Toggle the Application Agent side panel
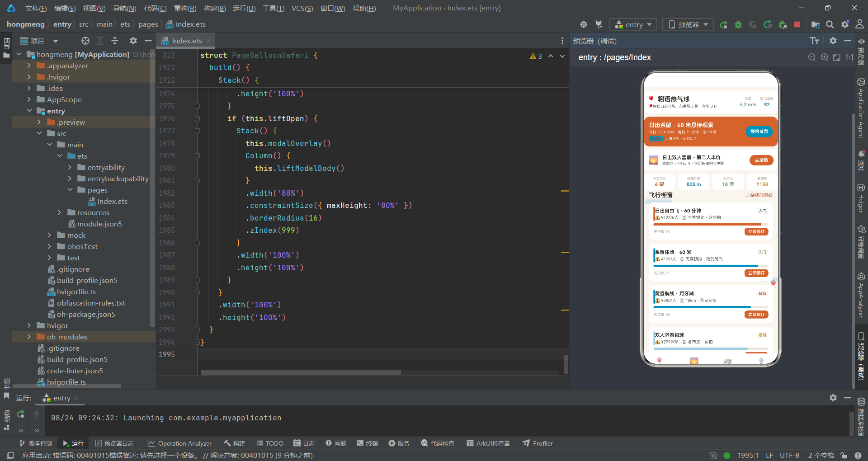 click(x=861, y=109)
